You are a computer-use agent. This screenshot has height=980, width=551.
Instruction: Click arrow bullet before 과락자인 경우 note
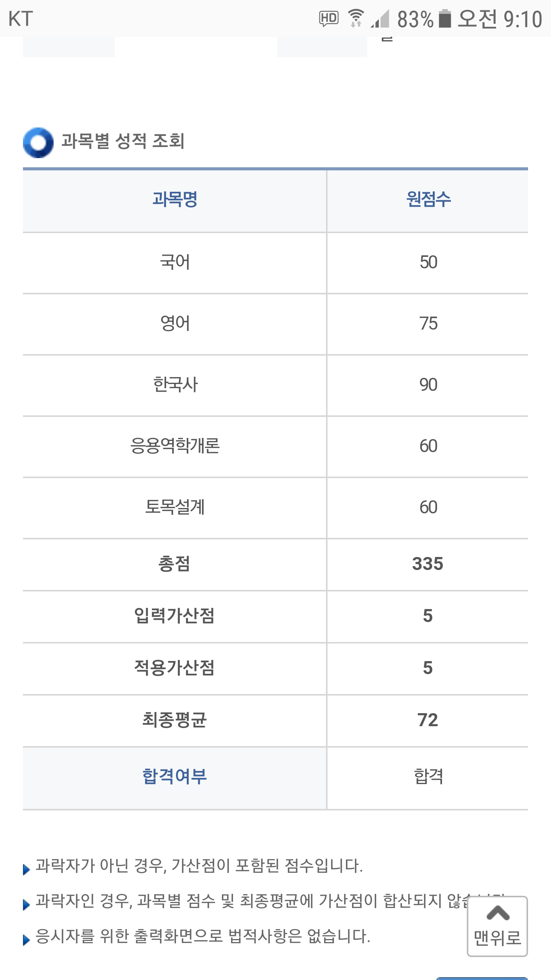point(26,905)
